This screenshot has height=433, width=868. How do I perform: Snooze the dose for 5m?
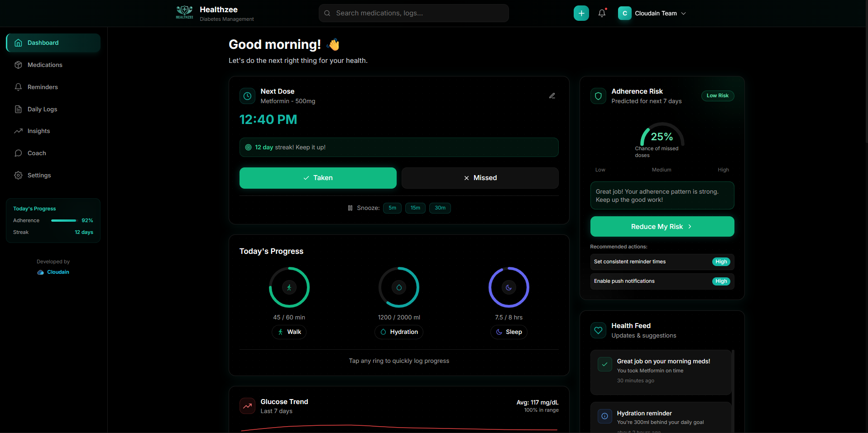[x=392, y=208]
